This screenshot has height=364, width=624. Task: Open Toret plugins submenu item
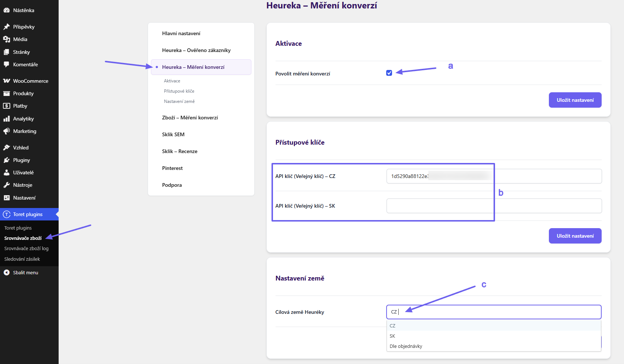(18, 228)
